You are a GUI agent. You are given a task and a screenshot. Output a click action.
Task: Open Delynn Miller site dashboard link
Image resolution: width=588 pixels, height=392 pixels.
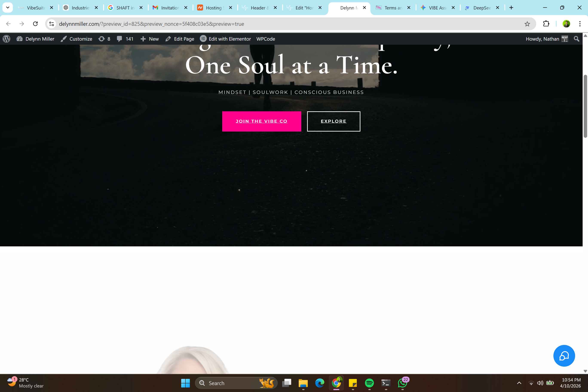click(35, 39)
